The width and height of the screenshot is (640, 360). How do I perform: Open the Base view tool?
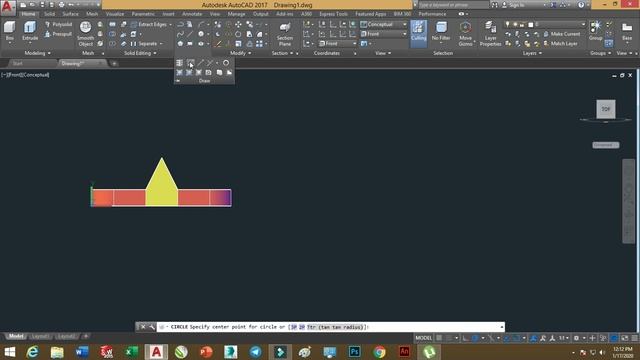[x=627, y=32]
